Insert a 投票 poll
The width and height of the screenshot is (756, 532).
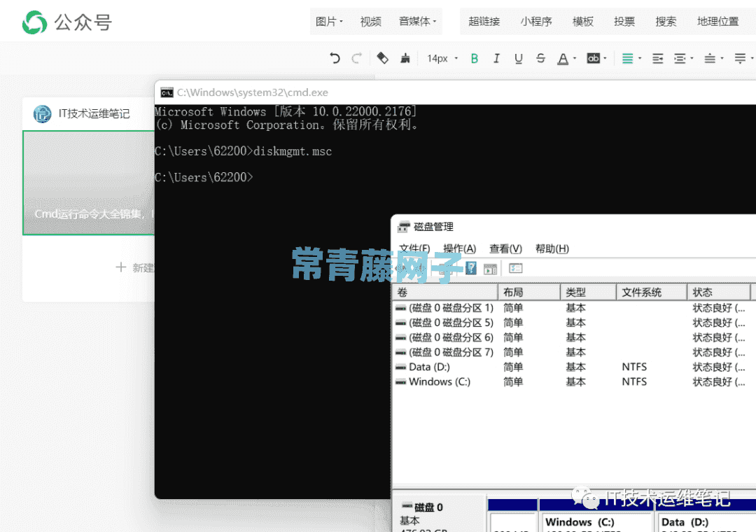624,21
